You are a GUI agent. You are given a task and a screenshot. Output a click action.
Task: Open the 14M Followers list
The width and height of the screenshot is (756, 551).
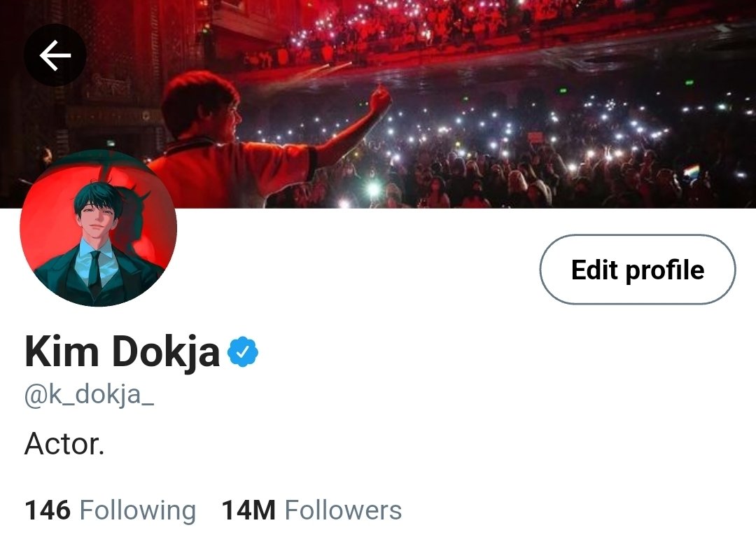point(311,510)
